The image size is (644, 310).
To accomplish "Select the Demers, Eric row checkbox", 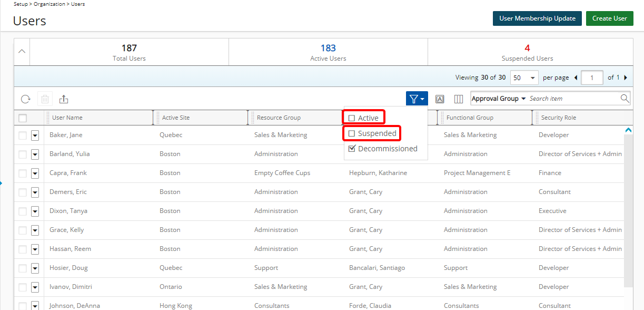I will (x=23, y=192).
